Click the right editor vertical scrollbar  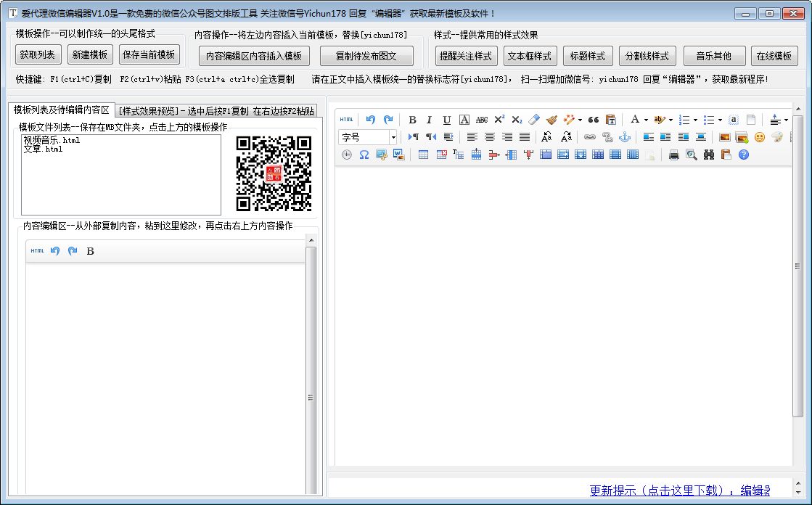tap(797, 266)
